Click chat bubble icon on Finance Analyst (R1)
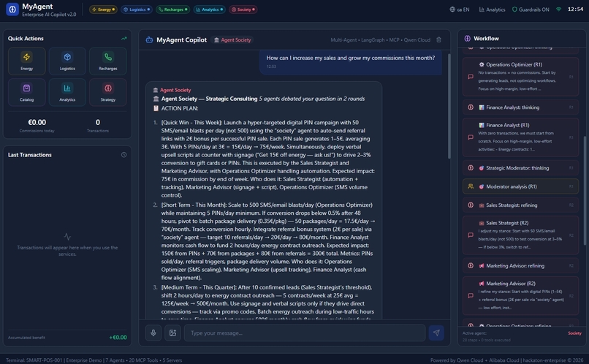The image size is (589, 364). click(471, 137)
